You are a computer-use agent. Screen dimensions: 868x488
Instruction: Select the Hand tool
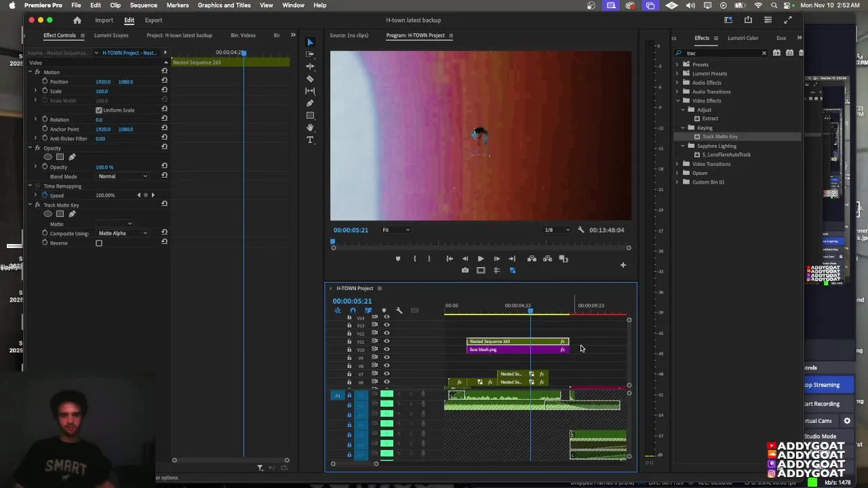pos(310,127)
